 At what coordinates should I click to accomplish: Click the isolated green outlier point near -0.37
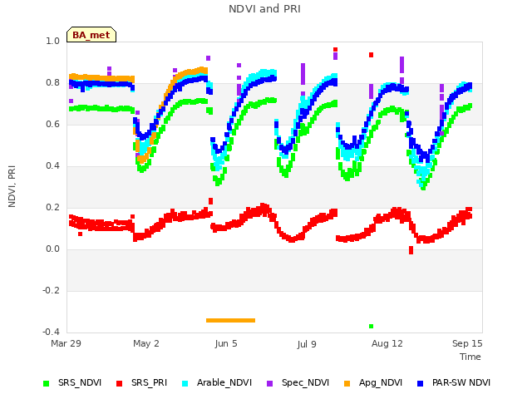click(x=372, y=327)
